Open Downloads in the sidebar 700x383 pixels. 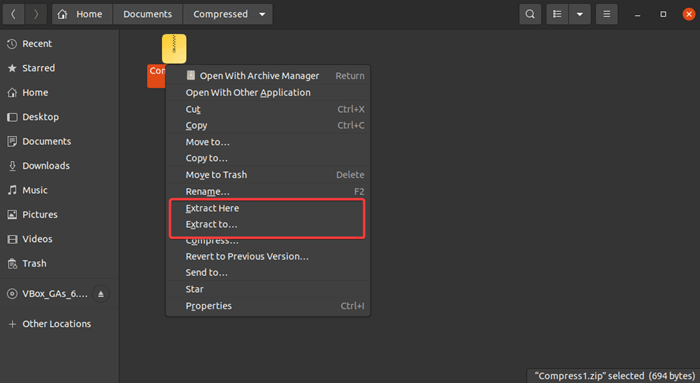59,166
